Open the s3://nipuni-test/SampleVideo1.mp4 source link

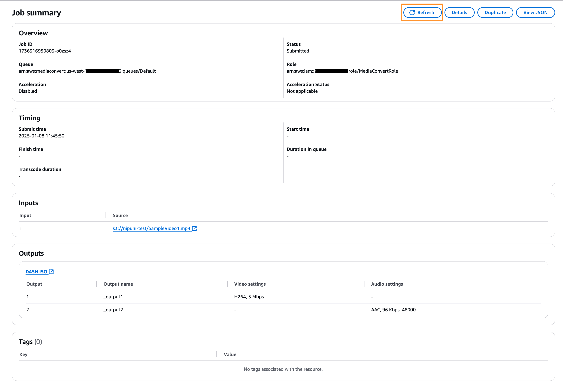(x=151, y=228)
